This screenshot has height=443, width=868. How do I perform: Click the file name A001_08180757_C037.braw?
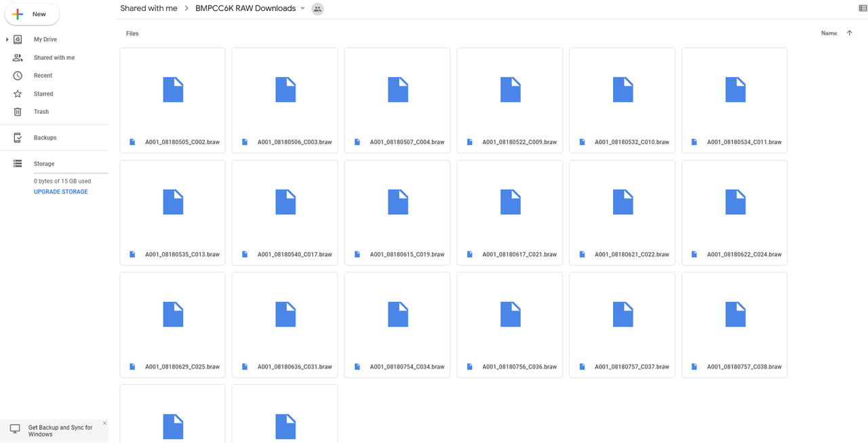[x=632, y=367]
